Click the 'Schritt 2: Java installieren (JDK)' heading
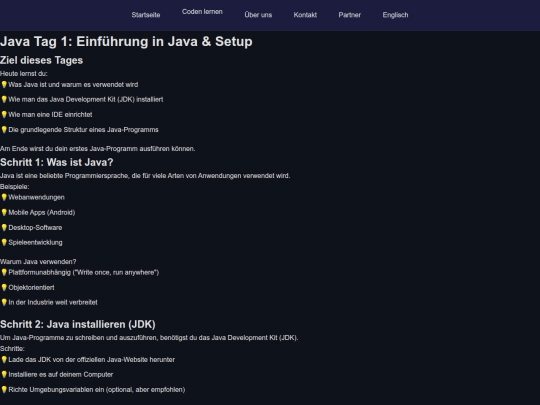Viewport: 540px width, 405px height. (x=78, y=324)
